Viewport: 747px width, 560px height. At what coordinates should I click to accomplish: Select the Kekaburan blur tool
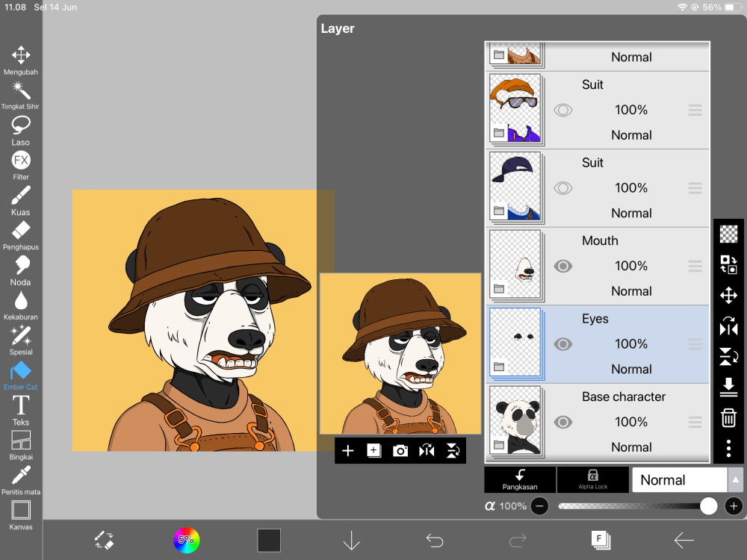click(20, 305)
